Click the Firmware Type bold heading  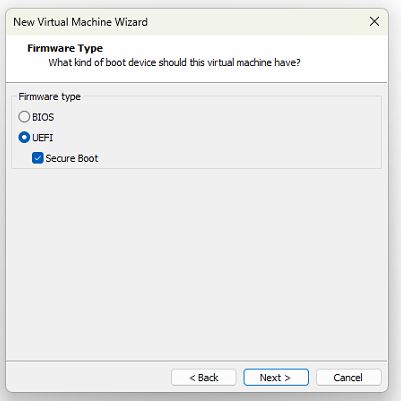coord(65,48)
